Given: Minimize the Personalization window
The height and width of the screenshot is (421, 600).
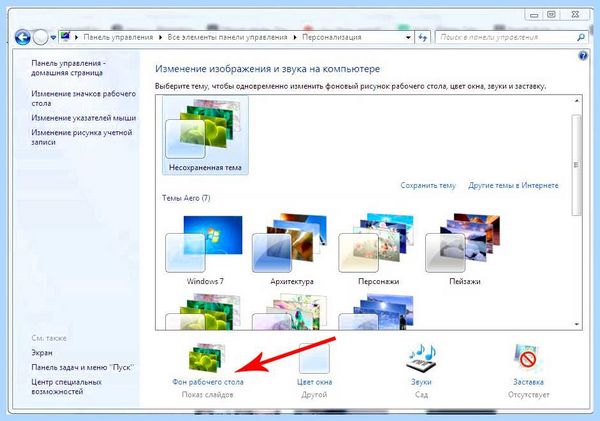Looking at the screenshot, I should pos(534,15).
